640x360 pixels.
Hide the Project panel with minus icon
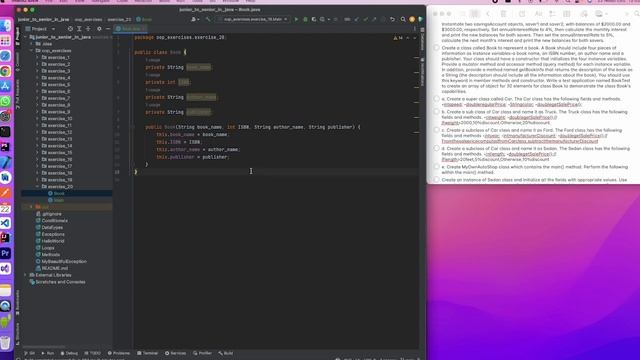(108, 29)
